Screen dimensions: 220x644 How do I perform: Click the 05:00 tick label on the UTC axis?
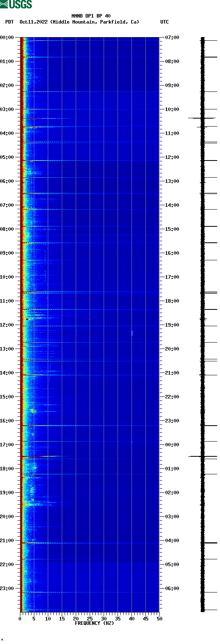pos(172,565)
